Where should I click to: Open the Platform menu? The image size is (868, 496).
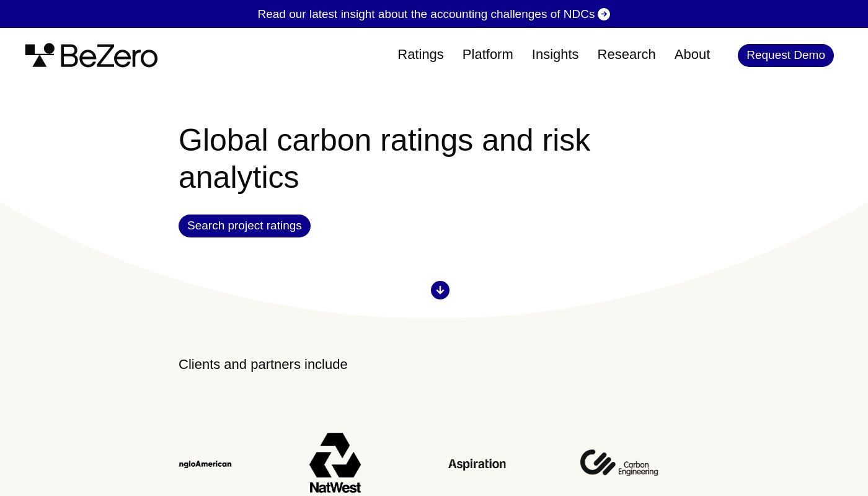[x=488, y=55]
